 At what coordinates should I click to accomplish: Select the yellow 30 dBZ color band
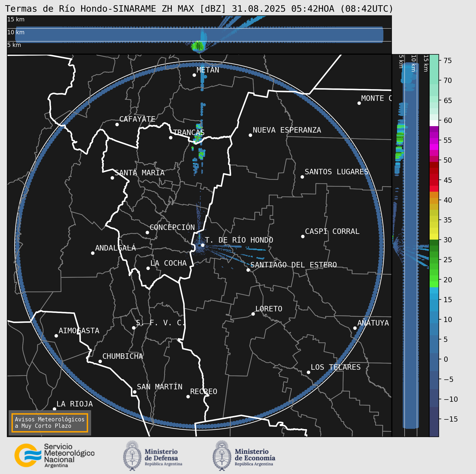434,236
